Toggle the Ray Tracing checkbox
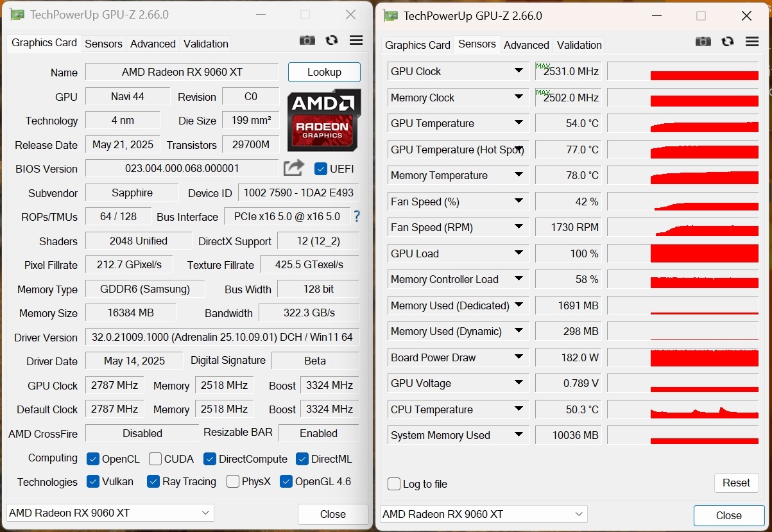 pos(153,481)
